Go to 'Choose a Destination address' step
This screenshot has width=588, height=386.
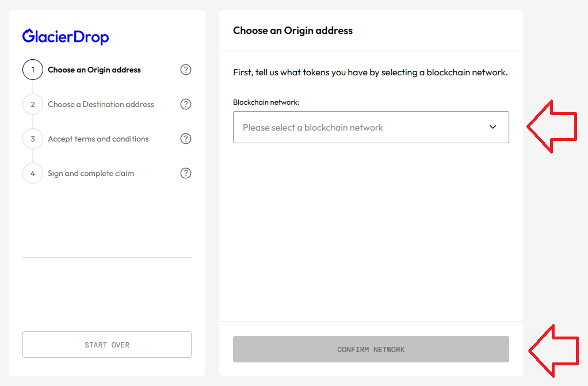101,104
